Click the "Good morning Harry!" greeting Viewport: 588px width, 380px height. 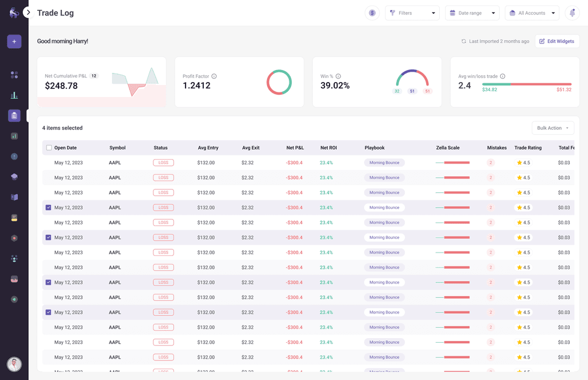[63, 41]
